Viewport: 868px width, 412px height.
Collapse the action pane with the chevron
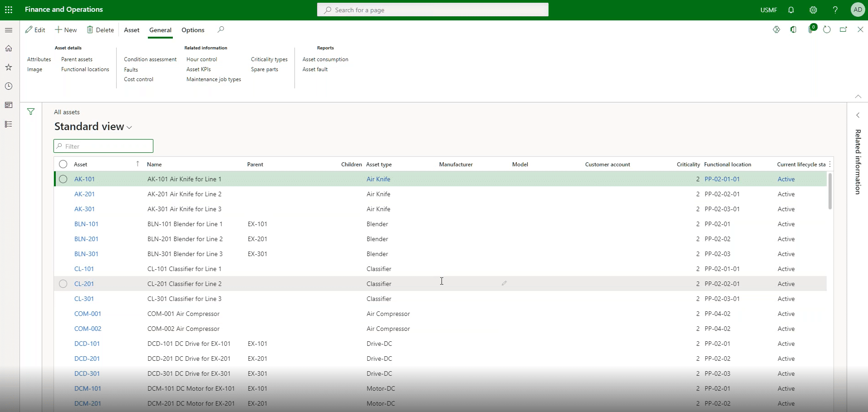pyautogui.click(x=858, y=97)
